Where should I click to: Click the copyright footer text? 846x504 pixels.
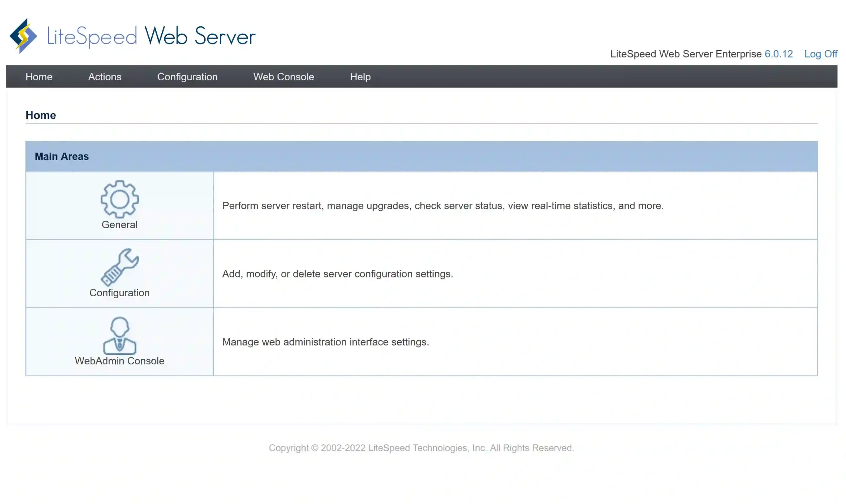tap(421, 448)
